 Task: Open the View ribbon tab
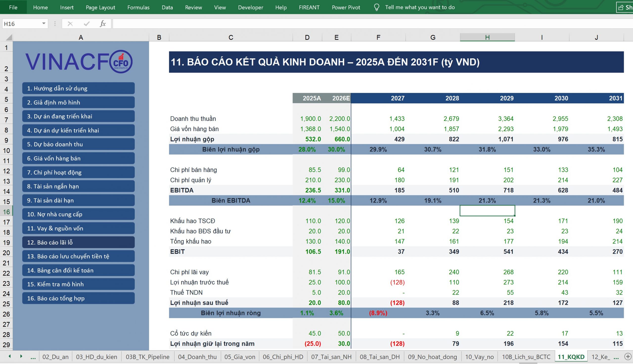220,7
